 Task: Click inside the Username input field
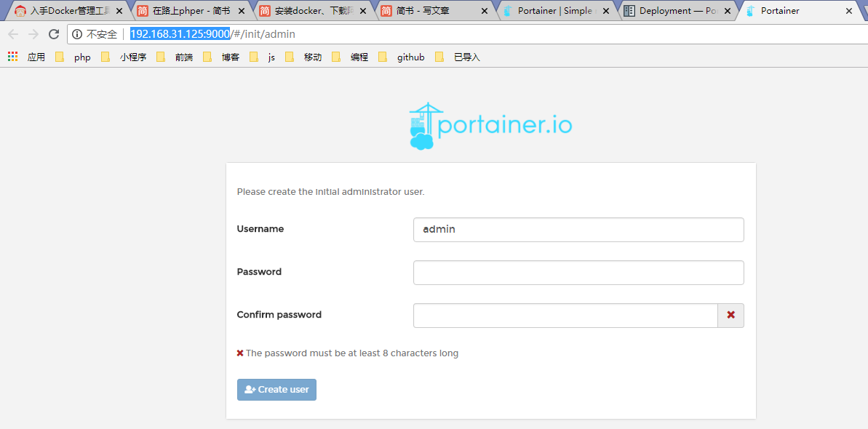pyautogui.click(x=578, y=229)
